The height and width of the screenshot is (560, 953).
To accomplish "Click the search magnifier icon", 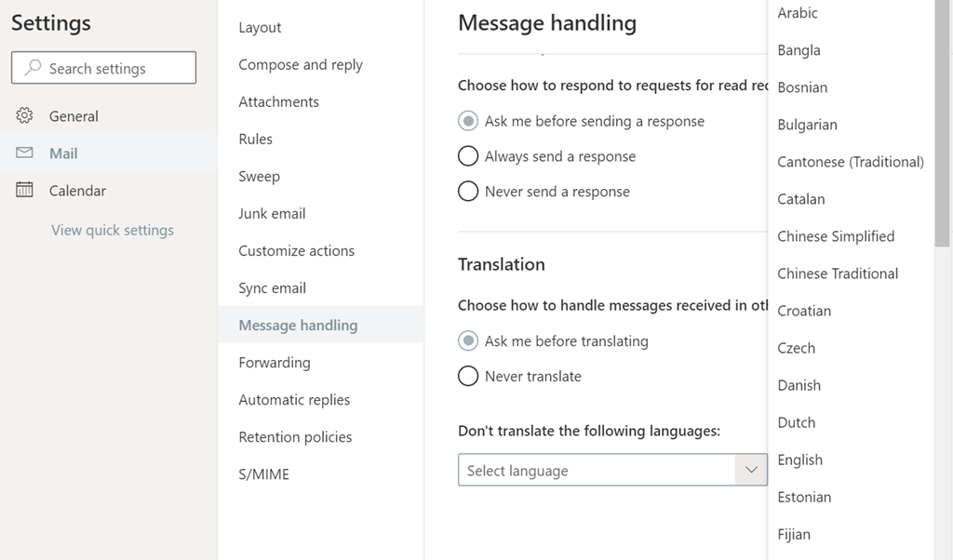I will click(34, 68).
